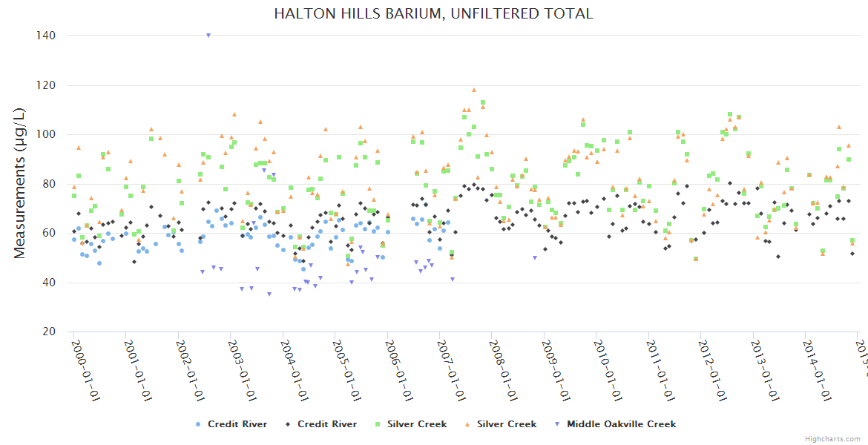Click the purple triangle Middle Oakville Creek marker

(556, 424)
